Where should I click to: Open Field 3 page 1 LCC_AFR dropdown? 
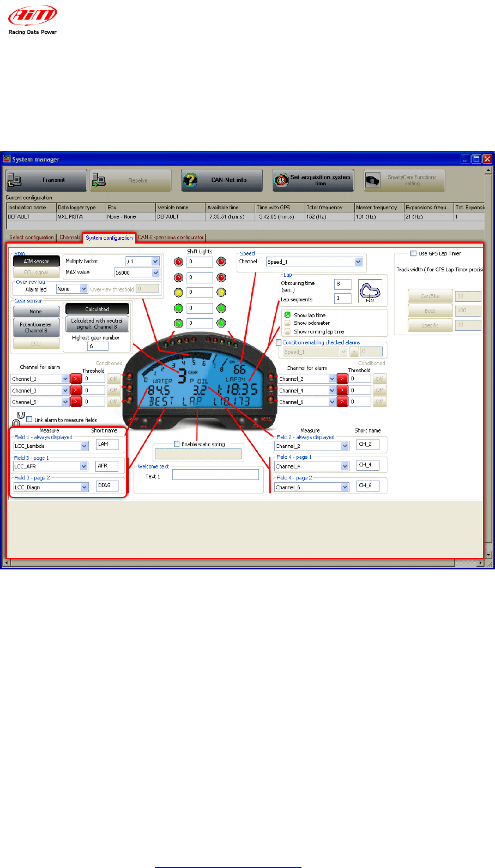click(x=84, y=466)
